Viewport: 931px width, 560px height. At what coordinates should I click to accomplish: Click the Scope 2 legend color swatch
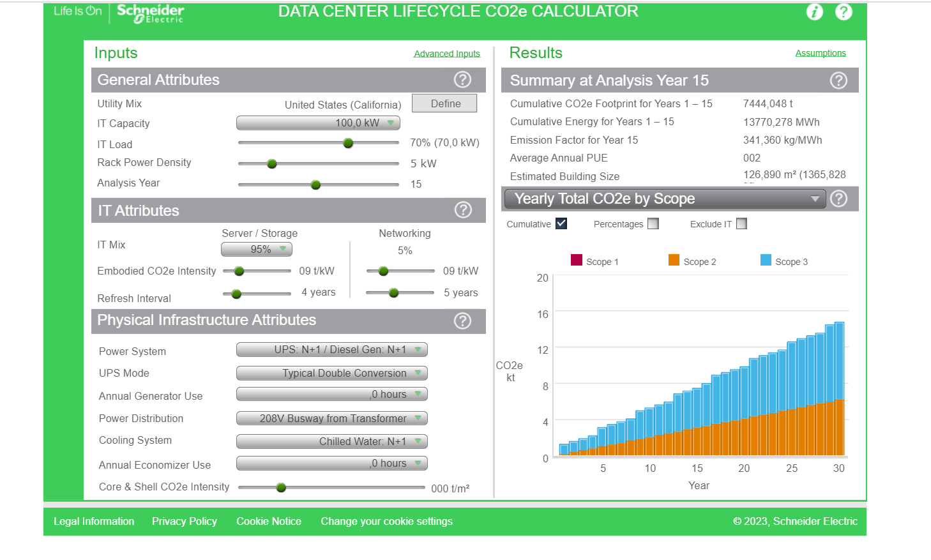tap(674, 260)
